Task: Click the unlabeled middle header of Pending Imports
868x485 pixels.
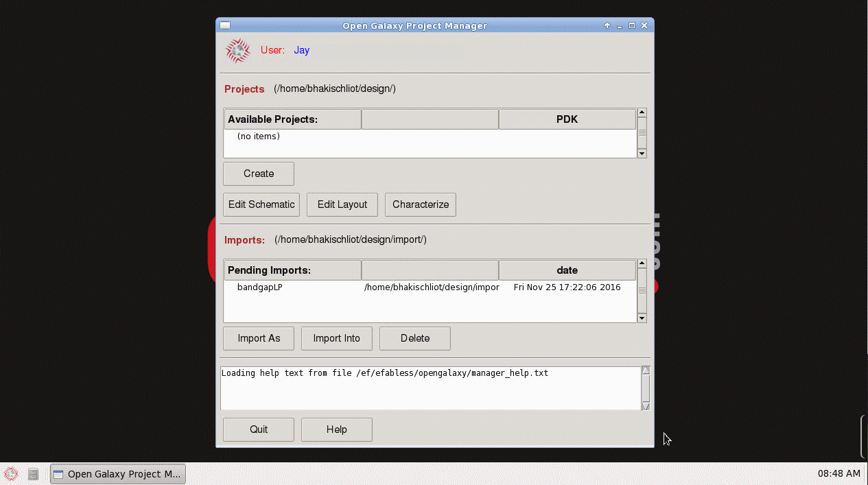Action: coord(430,270)
